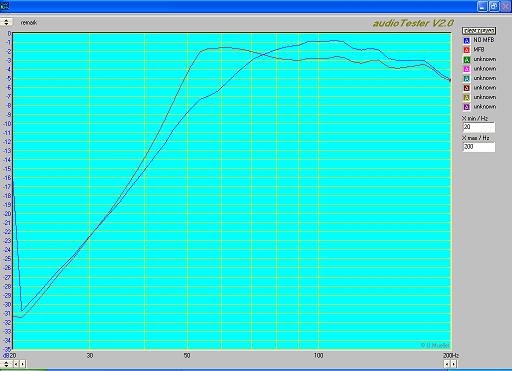Click right arrow below 200Hz axis end
The image size is (512, 371).
(x=453, y=364)
